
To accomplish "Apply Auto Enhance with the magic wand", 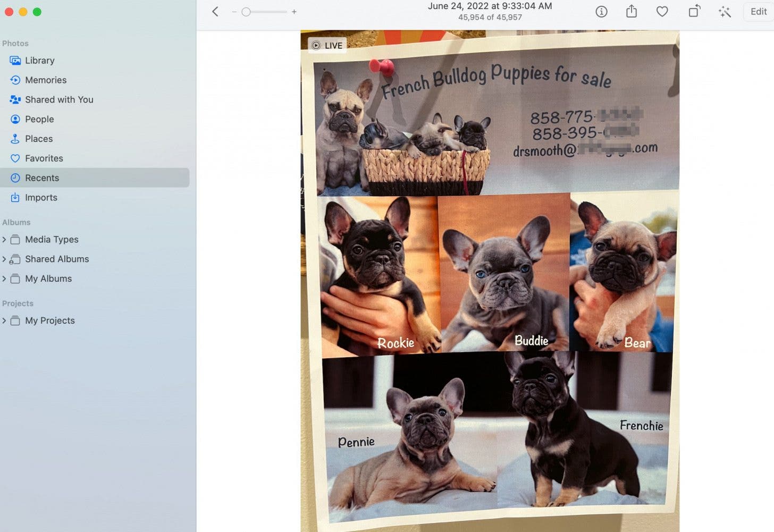I will (x=725, y=11).
